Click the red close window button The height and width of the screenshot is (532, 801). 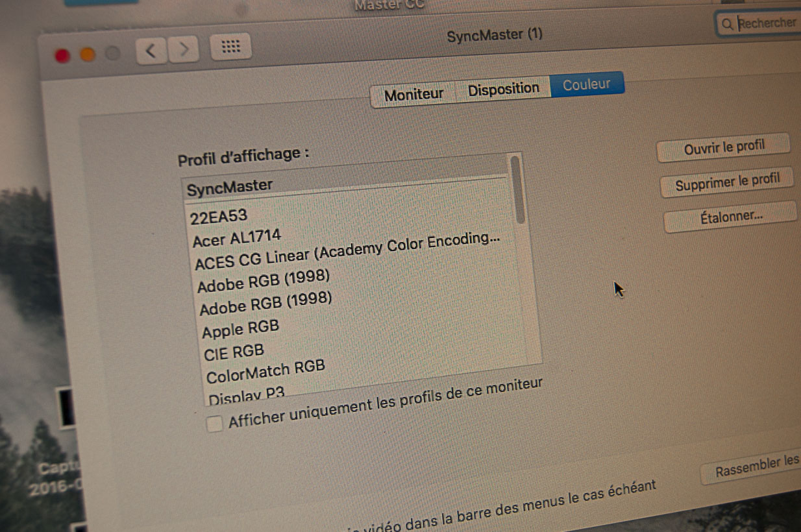point(63,56)
